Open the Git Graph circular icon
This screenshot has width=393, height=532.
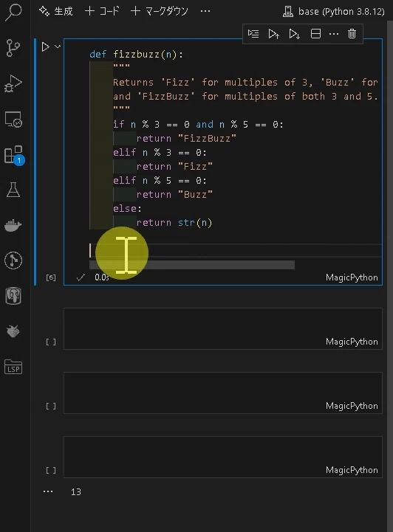click(13, 260)
